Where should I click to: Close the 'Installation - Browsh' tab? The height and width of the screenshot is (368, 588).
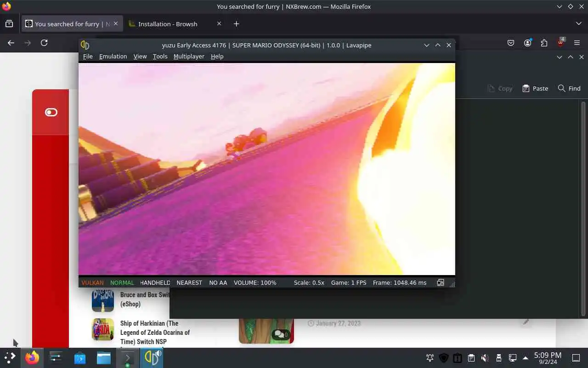219,23
